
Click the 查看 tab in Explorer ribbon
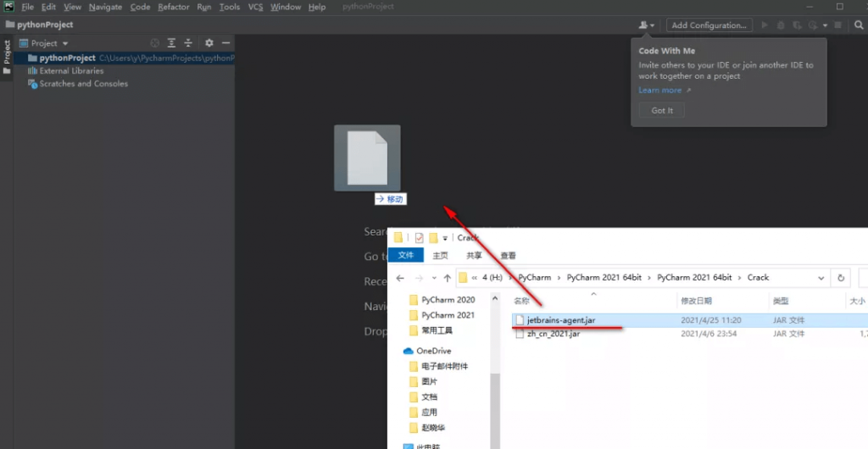pyautogui.click(x=509, y=256)
